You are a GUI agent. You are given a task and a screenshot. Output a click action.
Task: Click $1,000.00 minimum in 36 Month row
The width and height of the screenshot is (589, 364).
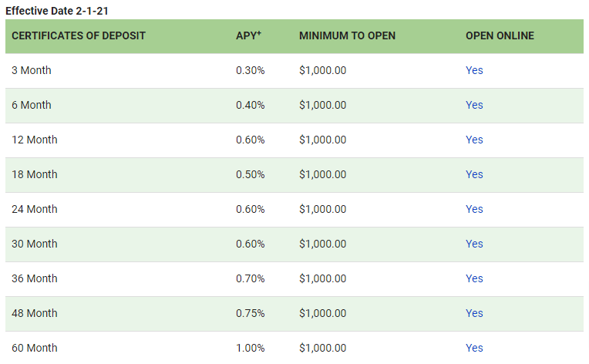(x=323, y=278)
